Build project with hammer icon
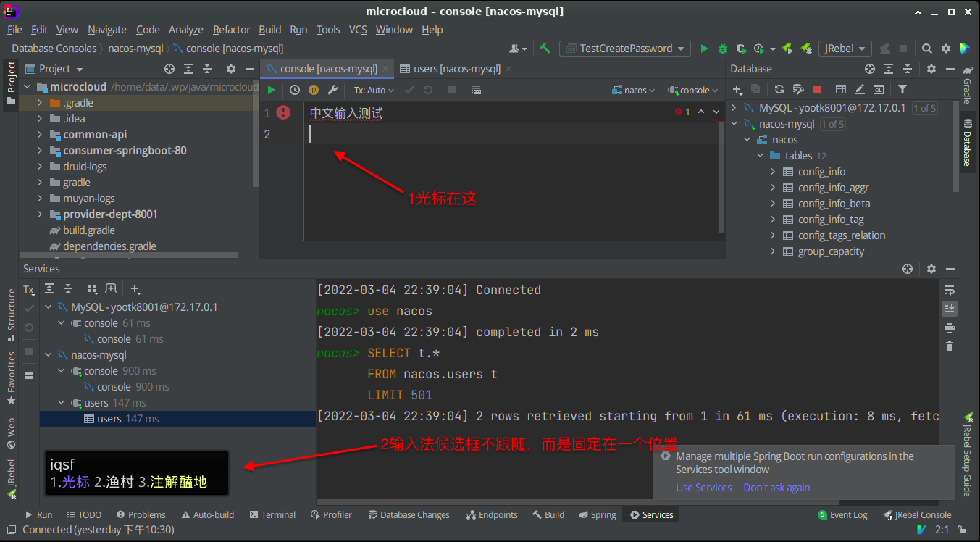The height and width of the screenshot is (542, 980). click(545, 49)
